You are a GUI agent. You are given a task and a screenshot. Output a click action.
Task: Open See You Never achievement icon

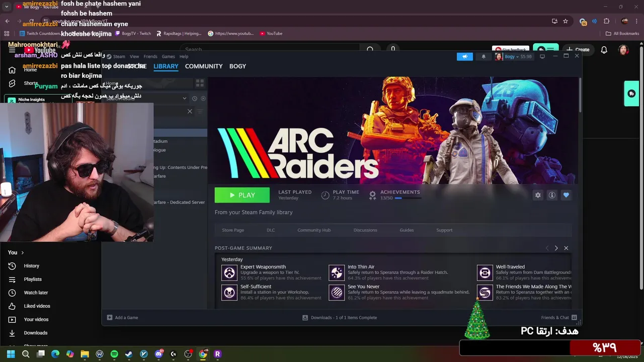tap(337, 292)
